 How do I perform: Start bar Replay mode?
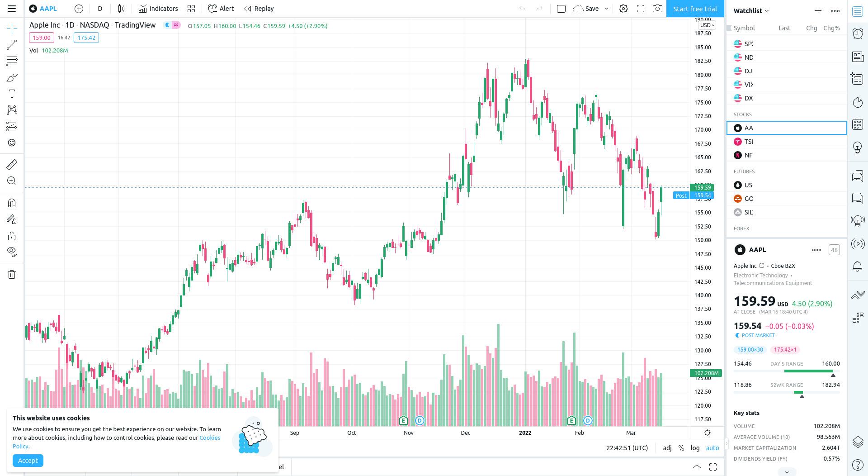click(259, 9)
